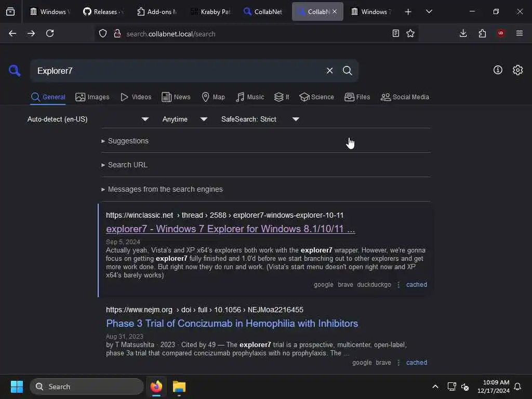This screenshot has height=399, width=532.
Task: Expand Messages from the search engines
Action: point(162,189)
